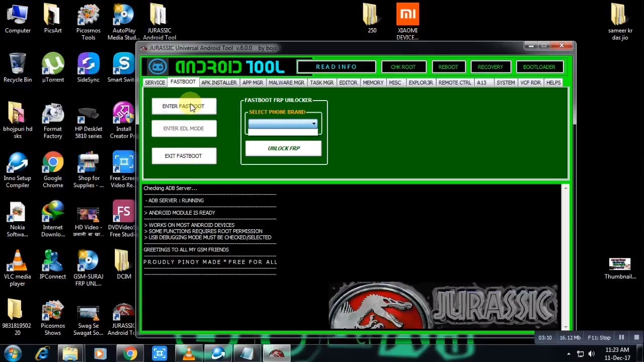Screen dimensions: 644x362
Task: Click the READ INFO button
Action: [336, 67]
